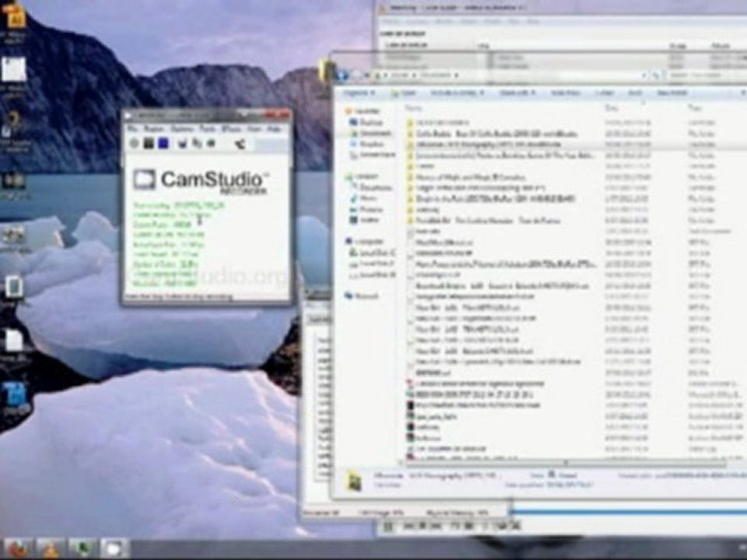This screenshot has width=747, height=560.
Task: Expand Include in library dropdown
Action: pos(458,93)
